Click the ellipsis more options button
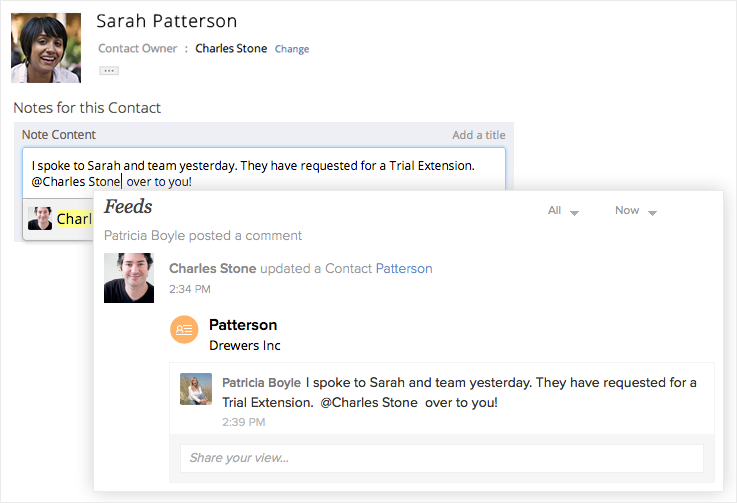Screen dimensions: 737x503 pos(109,71)
